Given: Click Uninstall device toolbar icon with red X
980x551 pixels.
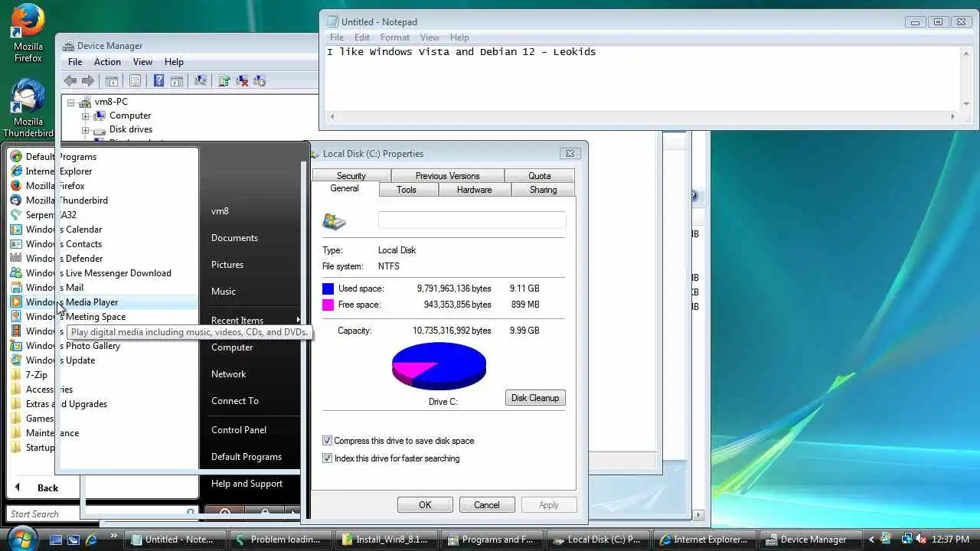Looking at the screenshot, I should (242, 80).
